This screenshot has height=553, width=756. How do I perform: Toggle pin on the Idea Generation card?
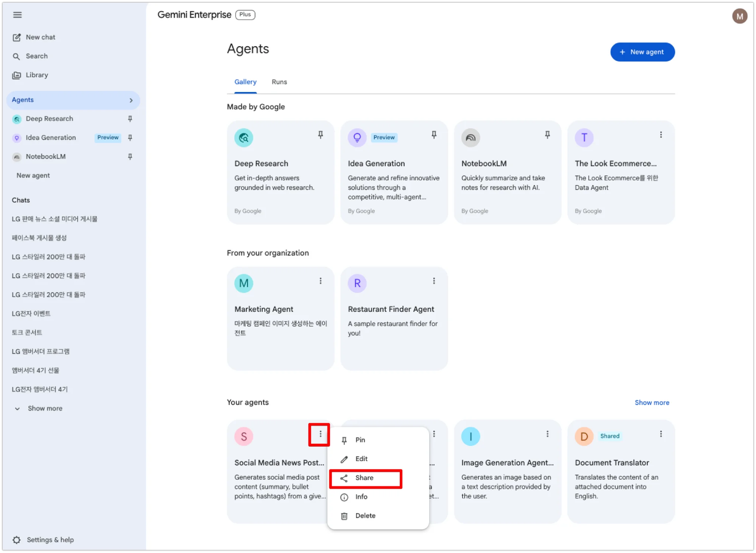coord(434,135)
